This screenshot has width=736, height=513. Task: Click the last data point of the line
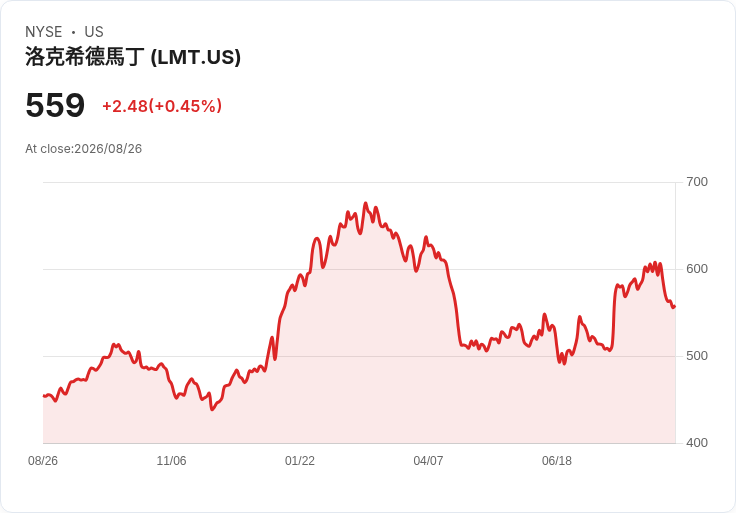(675, 307)
